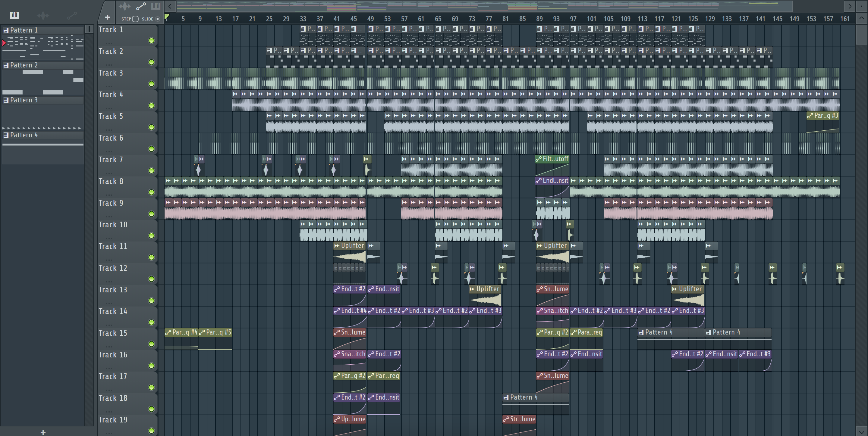Image resolution: width=868 pixels, height=436 pixels.
Task: Click the add track plus button
Action: (108, 17)
